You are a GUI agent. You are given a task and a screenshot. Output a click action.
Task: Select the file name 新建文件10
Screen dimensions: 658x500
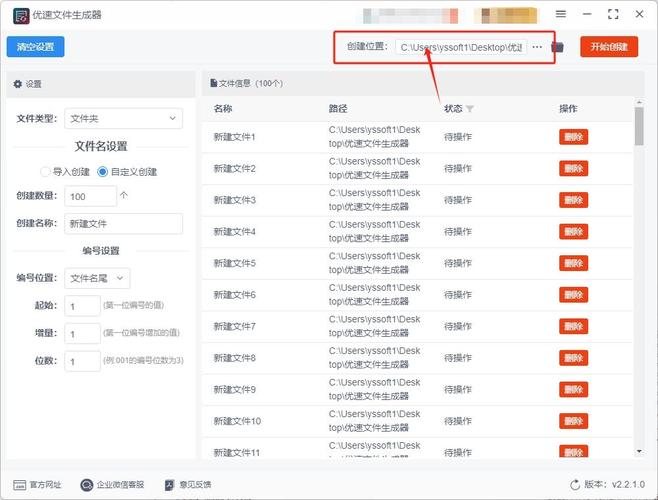(237, 421)
